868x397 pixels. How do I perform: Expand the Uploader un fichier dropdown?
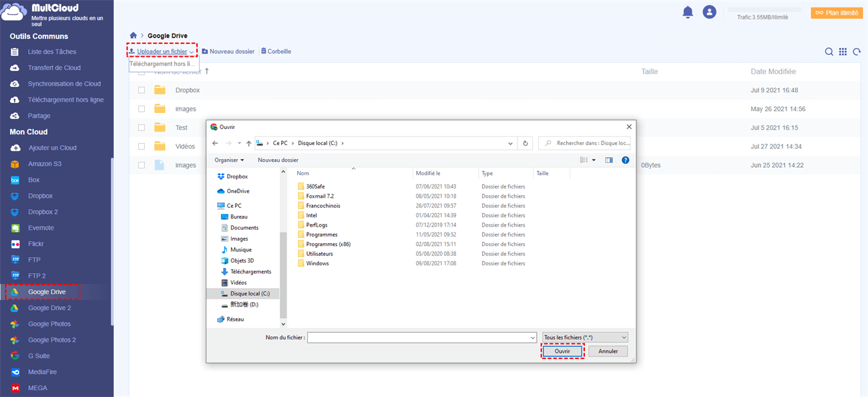click(x=192, y=52)
